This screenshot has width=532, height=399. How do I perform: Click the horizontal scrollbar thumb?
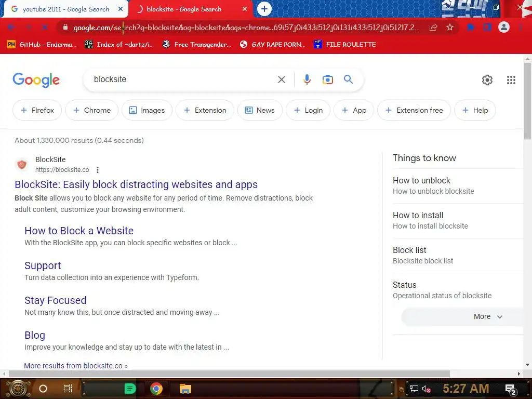click(x=229, y=374)
